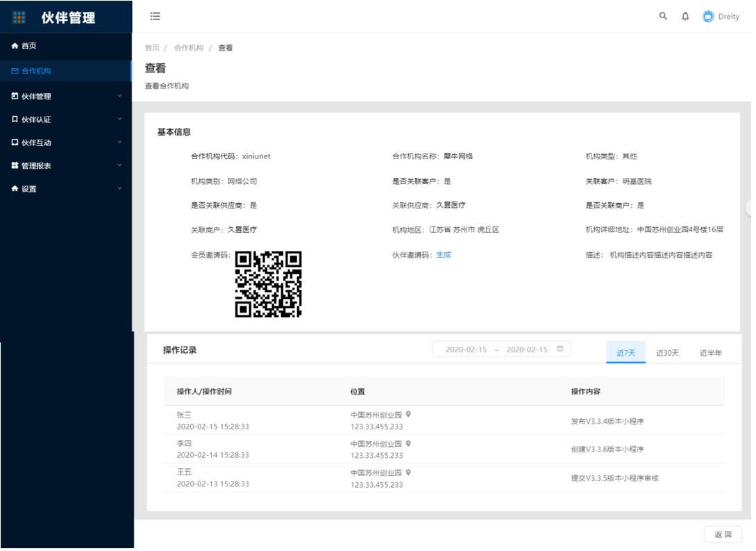Screen dimensions: 756x551
Task: Click the end date field in range picker
Action: click(x=526, y=349)
